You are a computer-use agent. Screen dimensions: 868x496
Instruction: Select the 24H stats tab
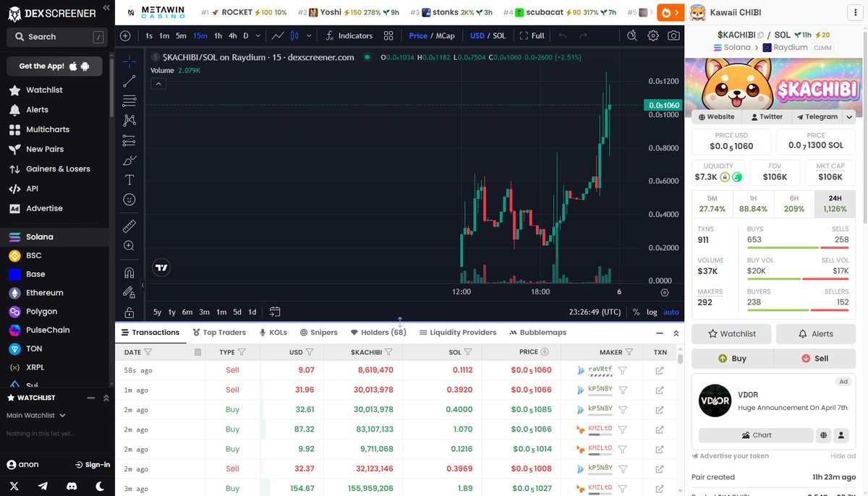click(835, 204)
